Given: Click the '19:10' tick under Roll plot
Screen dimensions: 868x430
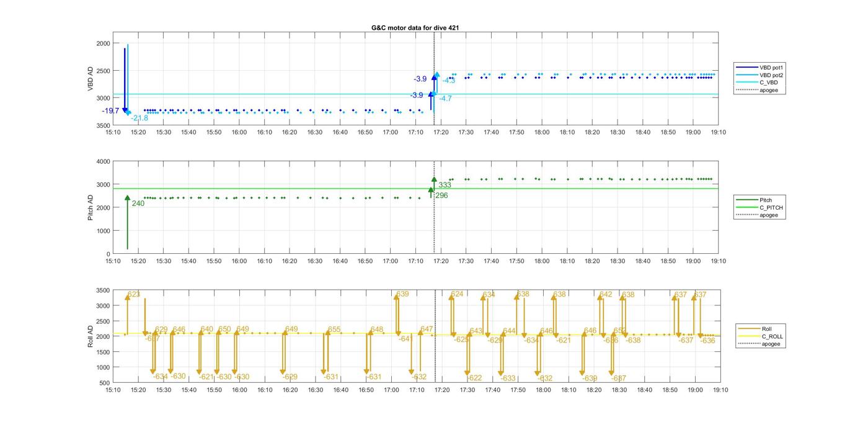Looking at the screenshot, I should (x=720, y=390).
